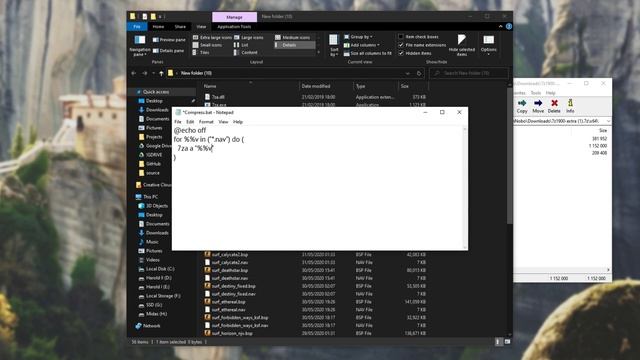The image size is (640, 360).
Task: Open Downloads under Quick access
Action: 157,110
